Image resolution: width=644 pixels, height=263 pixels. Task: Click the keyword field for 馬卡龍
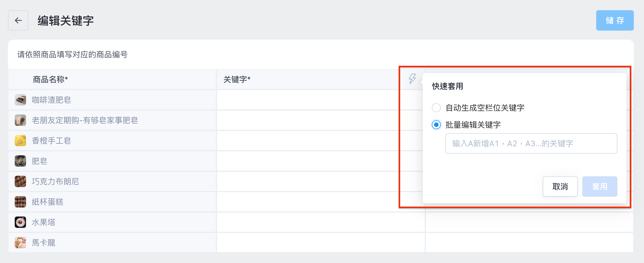(x=321, y=243)
